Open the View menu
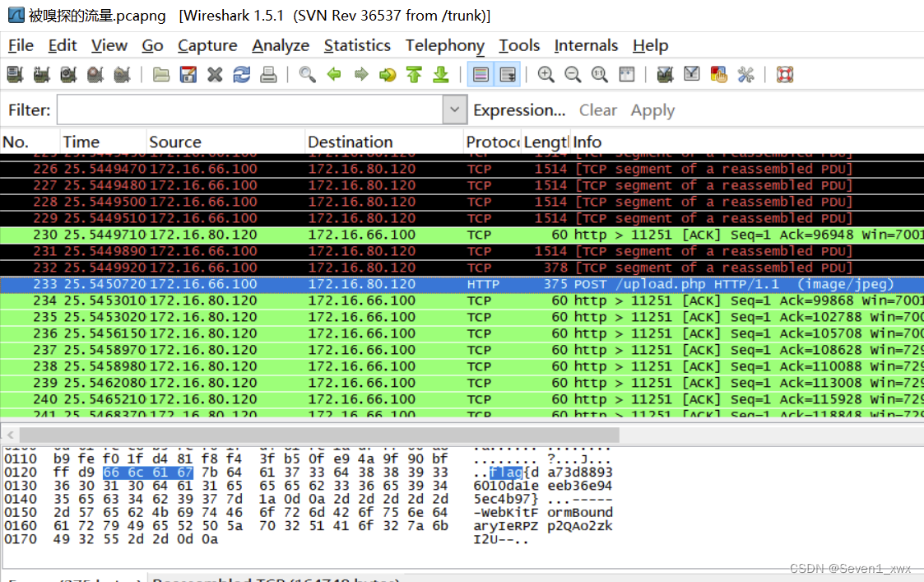 109,45
